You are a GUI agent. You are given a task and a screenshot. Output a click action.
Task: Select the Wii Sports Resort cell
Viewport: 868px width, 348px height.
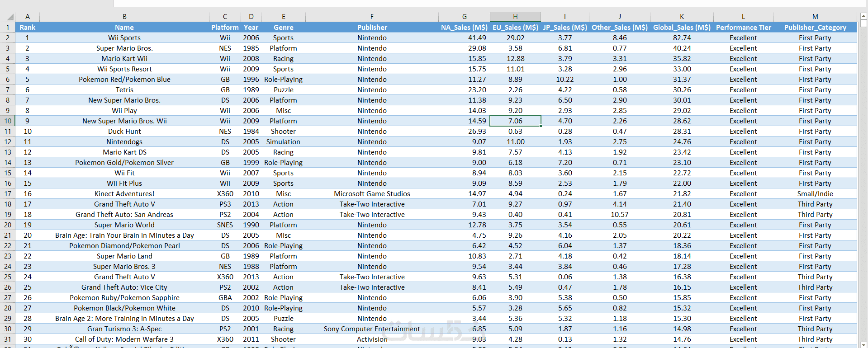coord(124,69)
